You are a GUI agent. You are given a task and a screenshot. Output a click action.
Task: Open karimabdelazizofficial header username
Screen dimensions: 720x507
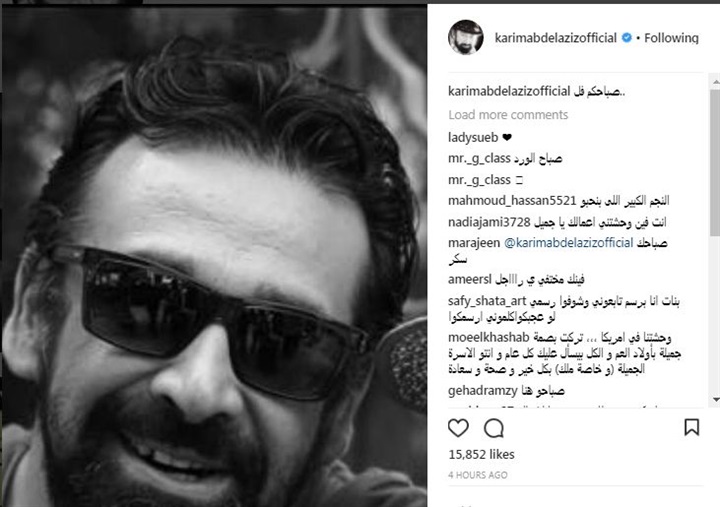[x=556, y=38]
